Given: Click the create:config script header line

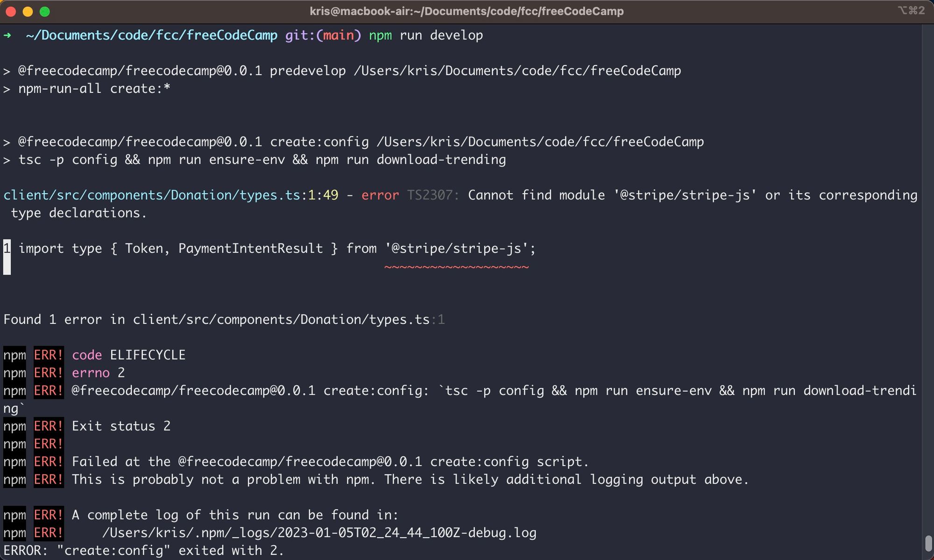Looking at the screenshot, I should pos(354,142).
